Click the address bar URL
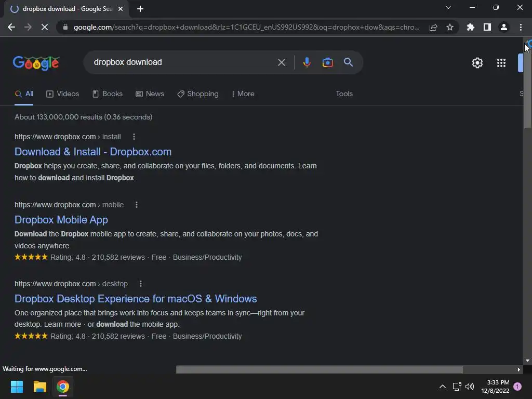The image size is (532, 399). [246, 27]
